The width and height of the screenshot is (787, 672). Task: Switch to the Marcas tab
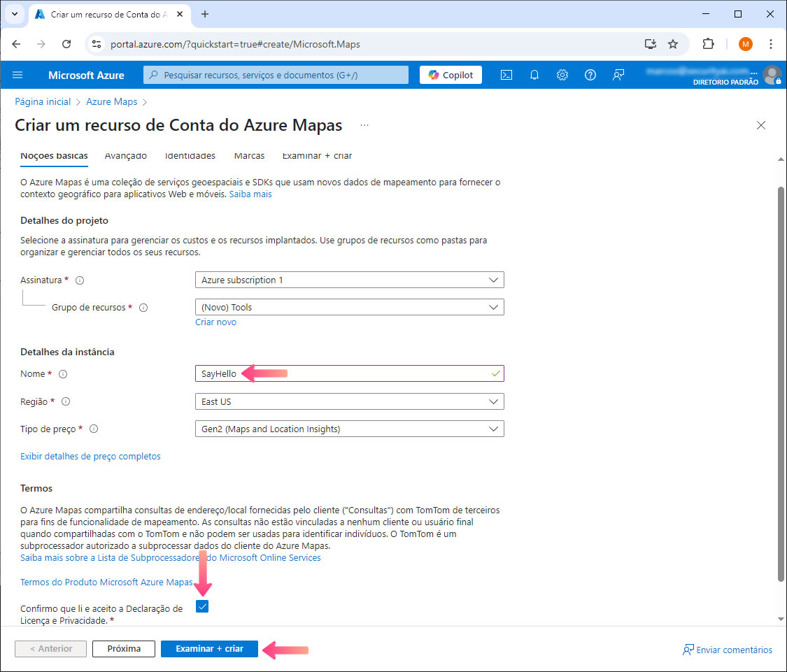pos(250,156)
